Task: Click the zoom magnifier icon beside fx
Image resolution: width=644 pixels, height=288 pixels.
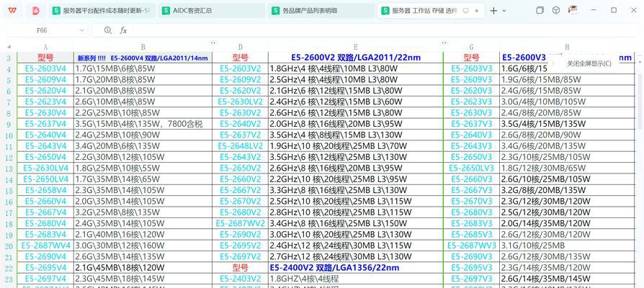Action: coord(108,30)
